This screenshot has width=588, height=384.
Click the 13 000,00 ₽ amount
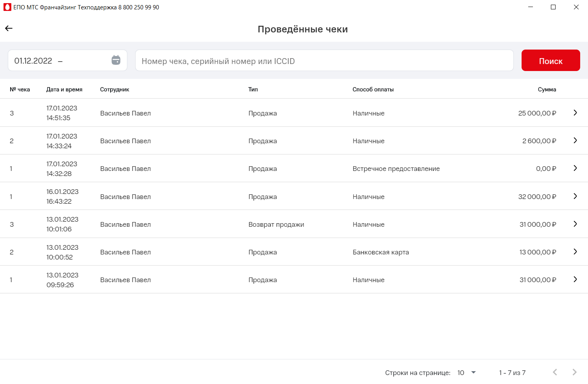click(538, 252)
